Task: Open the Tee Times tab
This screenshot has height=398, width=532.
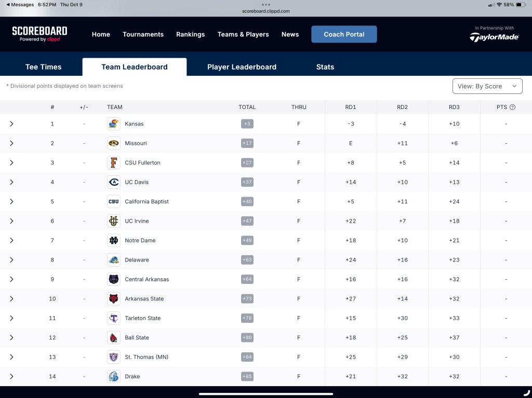Action: coord(44,67)
